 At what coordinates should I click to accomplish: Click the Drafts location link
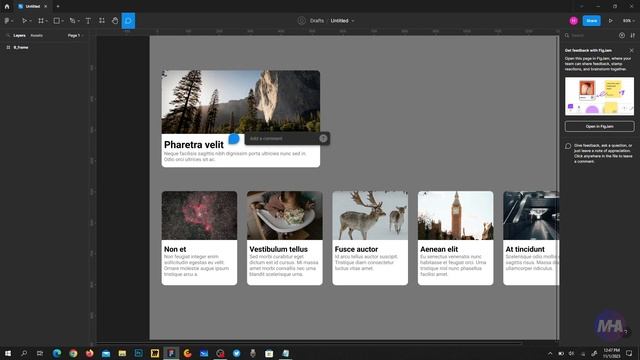[317, 20]
